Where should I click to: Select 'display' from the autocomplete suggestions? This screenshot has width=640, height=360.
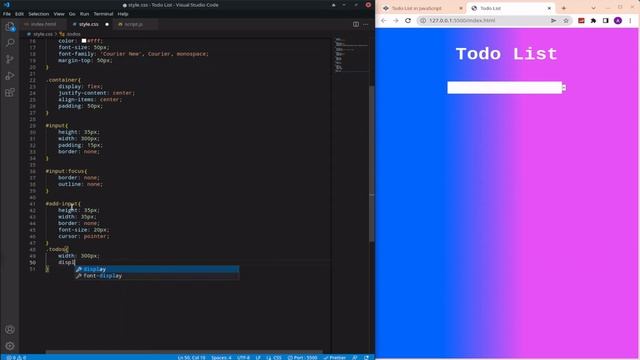coord(157,269)
